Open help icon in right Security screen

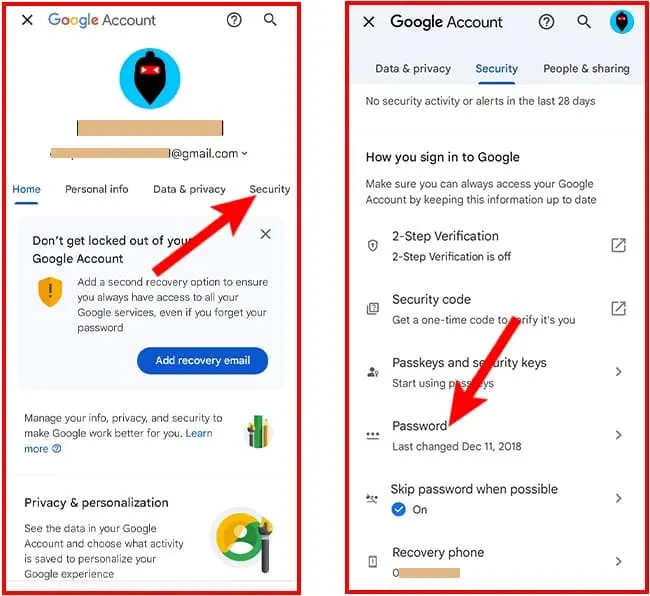[x=546, y=22]
